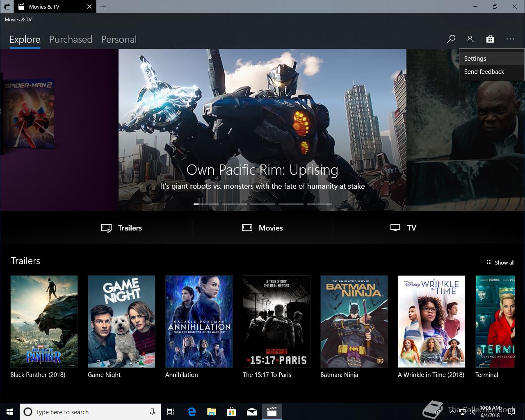
Task: Open Terminal trailer poster
Action: pyautogui.click(x=495, y=322)
